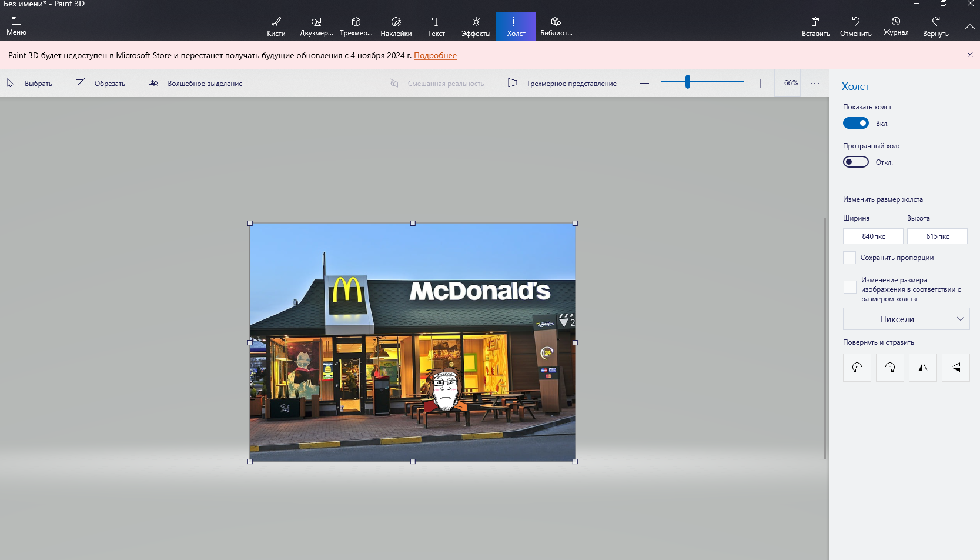980x560 pixels.
Task: Click the right-middle canvas resize handle
Action: 575,342
